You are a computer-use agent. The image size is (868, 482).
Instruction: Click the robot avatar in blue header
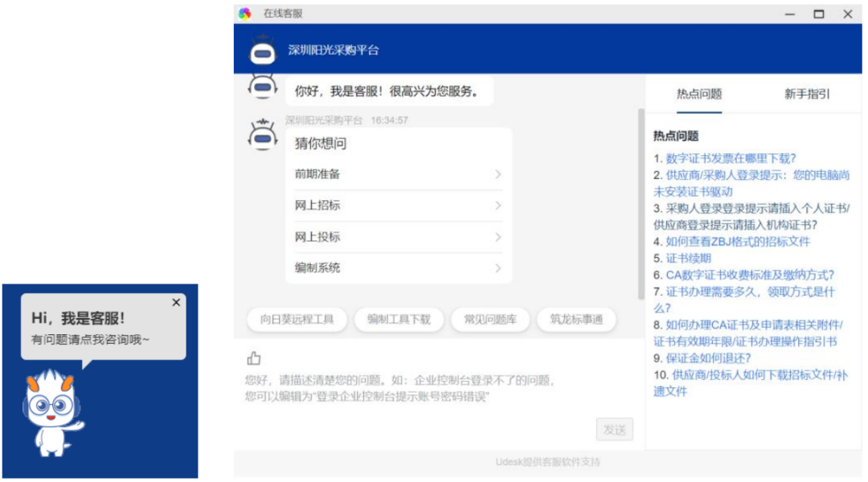click(x=262, y=50)
